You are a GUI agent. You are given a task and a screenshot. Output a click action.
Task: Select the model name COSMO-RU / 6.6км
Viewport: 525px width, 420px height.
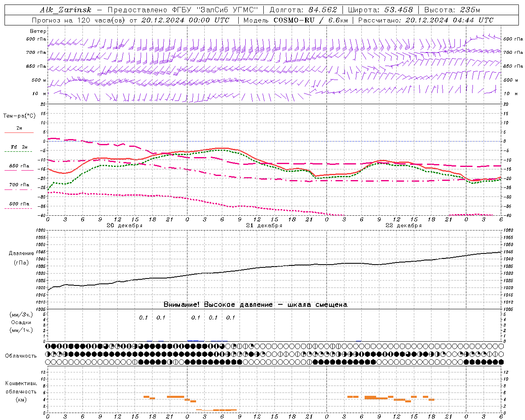pos(310,20)
